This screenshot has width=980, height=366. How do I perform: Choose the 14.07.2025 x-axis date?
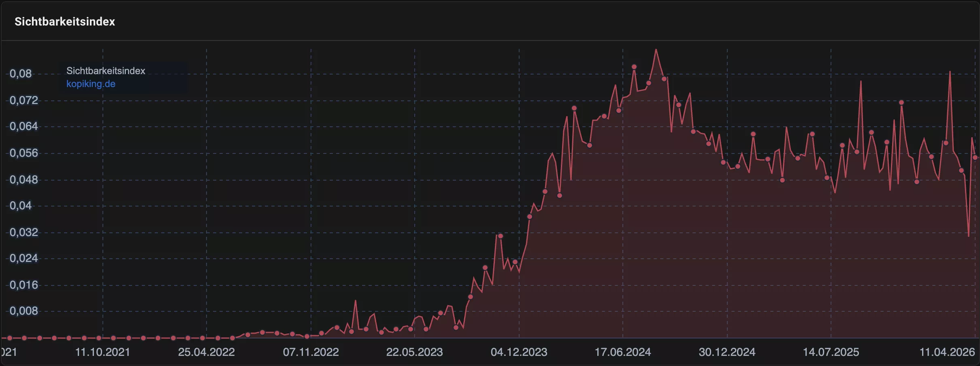(x=831, y=352)
